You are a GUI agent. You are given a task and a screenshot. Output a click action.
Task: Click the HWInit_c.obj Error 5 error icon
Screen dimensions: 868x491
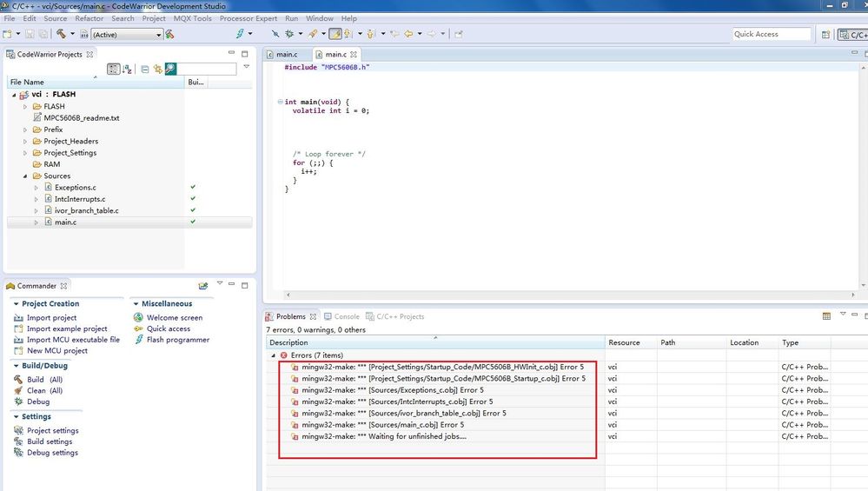point(295,367)
